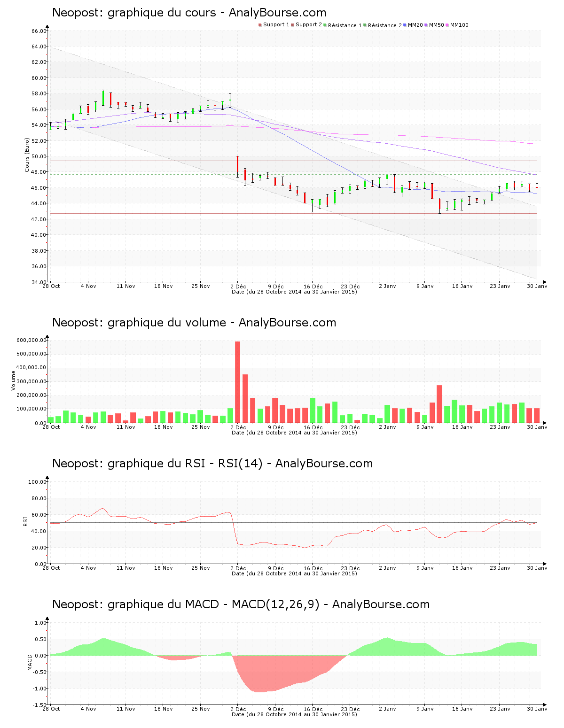This screenshot has height=728, width=564.
Task: Click the 'Cours (Euro)' axis title
Action: [x=27, y=155]
